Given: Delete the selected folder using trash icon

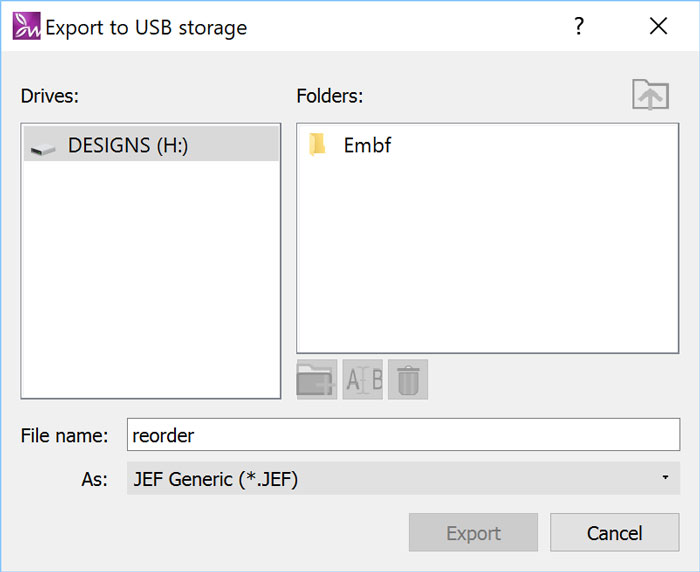Looking at the screenshot, I should pos(408,380).
